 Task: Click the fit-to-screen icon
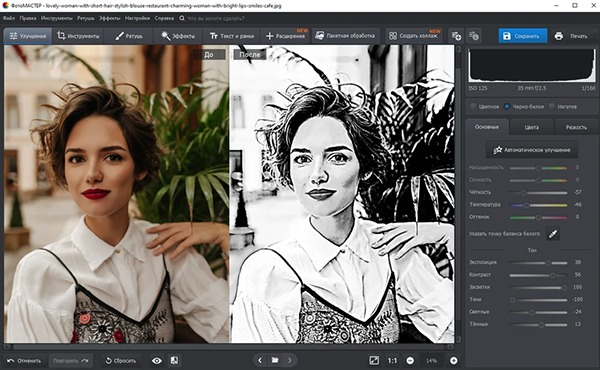click(374, 360)
